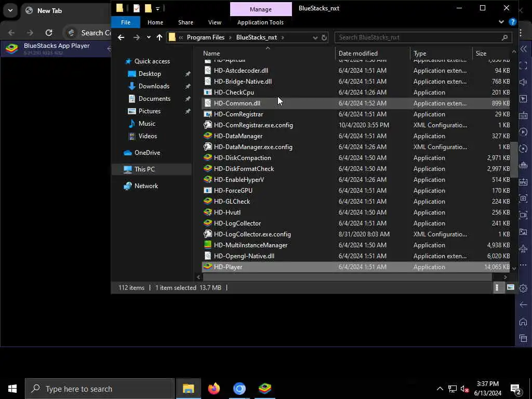The height and width of the screenshot is (399, 532).
Task: Open the Windows notification center
Action: point(515,389)
